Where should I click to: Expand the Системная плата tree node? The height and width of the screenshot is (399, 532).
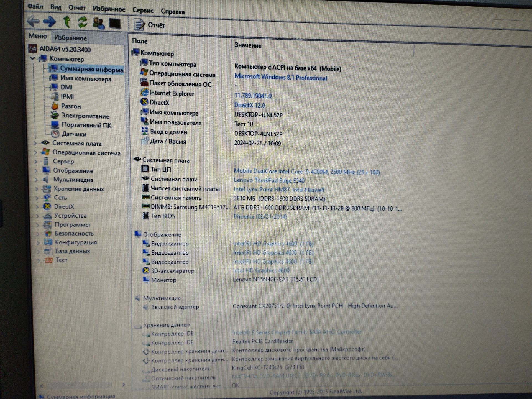coord(35,143)
